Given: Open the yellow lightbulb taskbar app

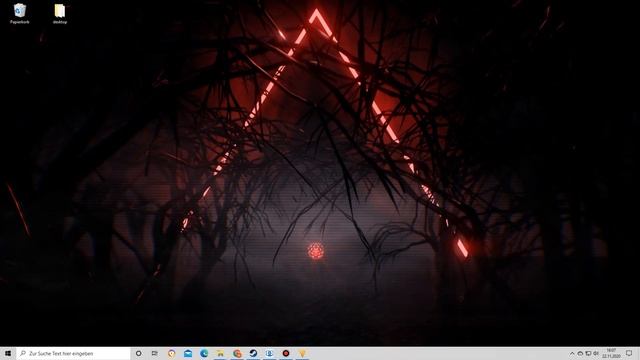Looking at the screenshot, I should [x=302, y=353].
